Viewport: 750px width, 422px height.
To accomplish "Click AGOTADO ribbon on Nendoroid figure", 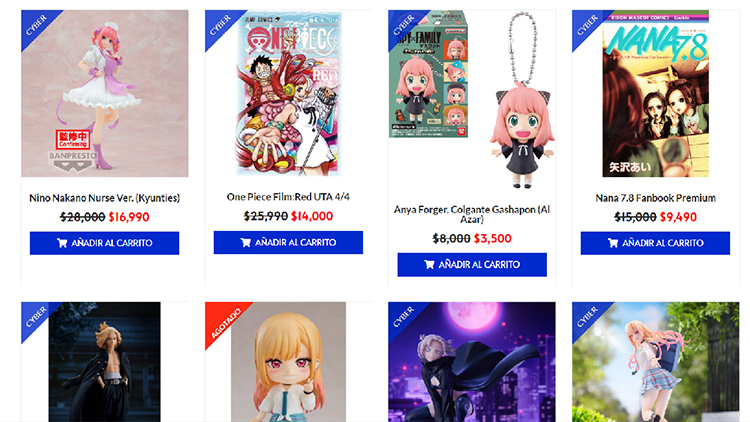I will click(224, 321).
